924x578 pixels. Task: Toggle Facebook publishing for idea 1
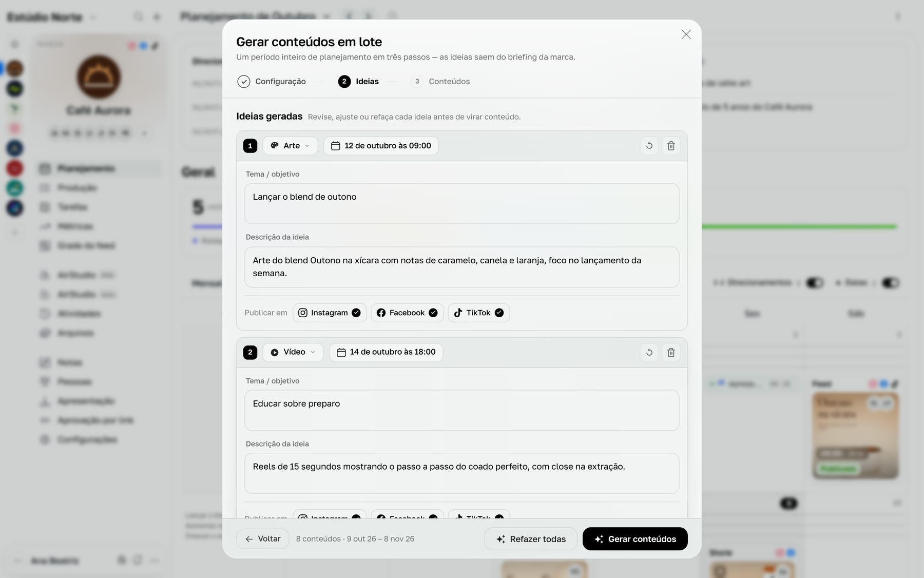tap(407, 313)
